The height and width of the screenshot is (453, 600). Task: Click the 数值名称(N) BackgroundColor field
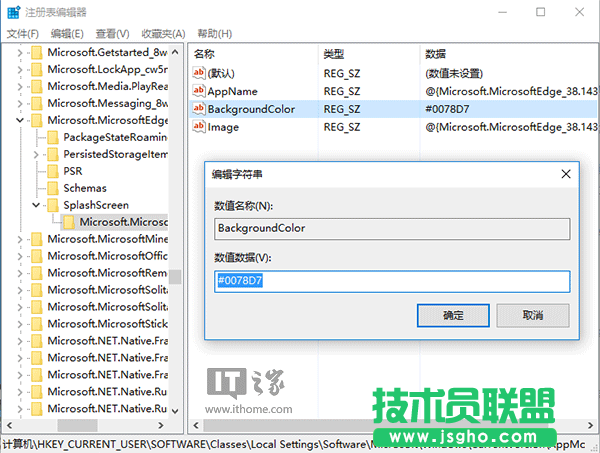[x=392, y=229]
